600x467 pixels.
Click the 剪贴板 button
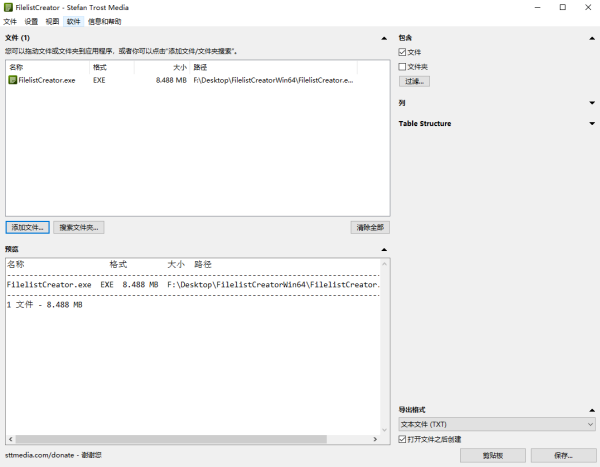pos(493,456)
